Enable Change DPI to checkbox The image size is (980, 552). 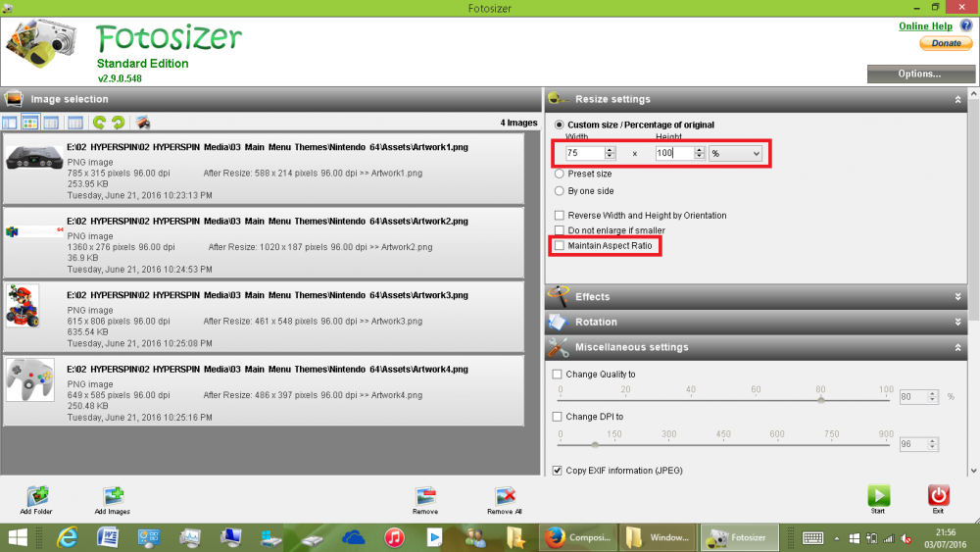[x=557, y=417]
